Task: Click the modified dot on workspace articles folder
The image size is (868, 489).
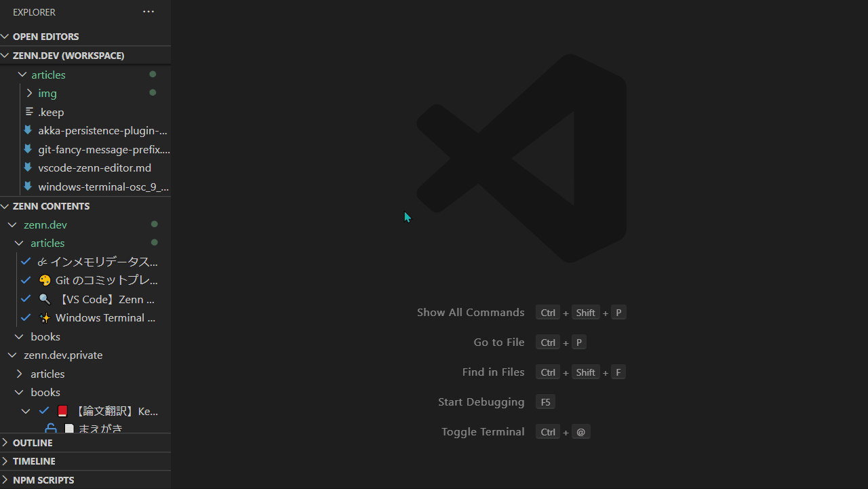Action: pyautogui.click(x=153, y=74)
